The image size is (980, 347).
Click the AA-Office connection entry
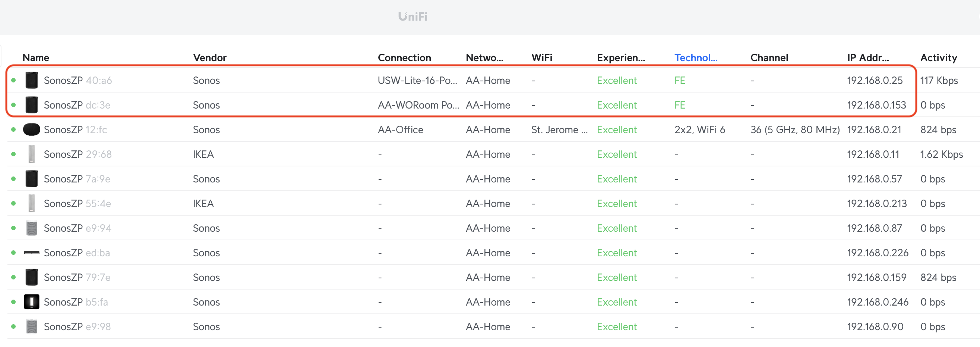(x=400, y=129)
